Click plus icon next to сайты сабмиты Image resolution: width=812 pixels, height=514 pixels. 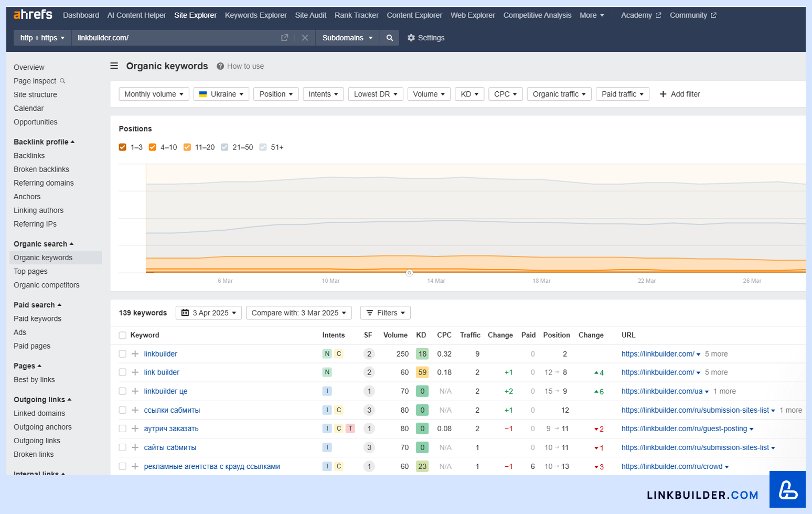[135, 447]
